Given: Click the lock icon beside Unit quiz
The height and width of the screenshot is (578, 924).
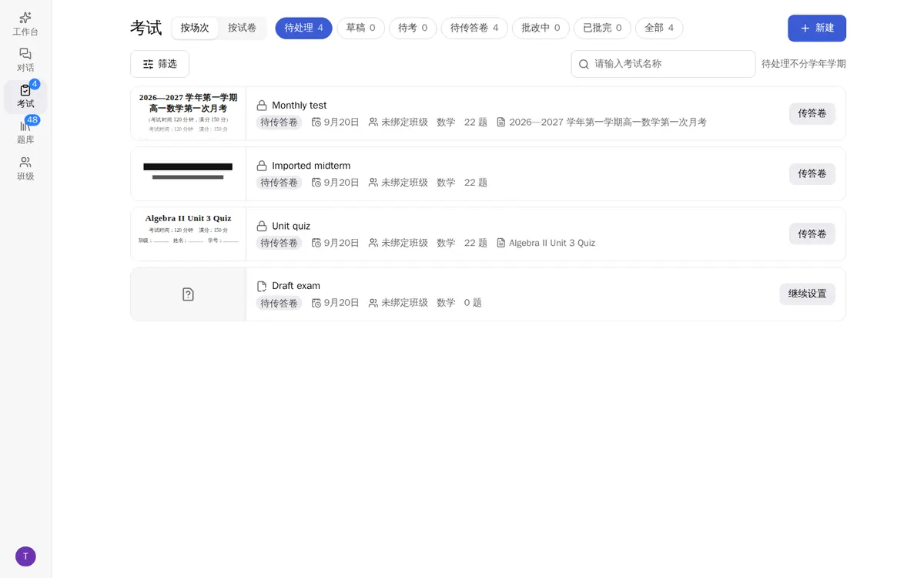Looking at the screenshot, I should (x=262, y=226).
